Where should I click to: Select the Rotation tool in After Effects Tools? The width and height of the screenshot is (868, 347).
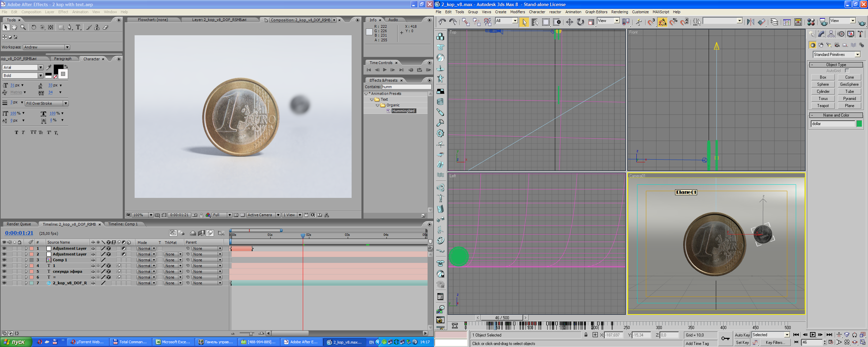[34, 27]
